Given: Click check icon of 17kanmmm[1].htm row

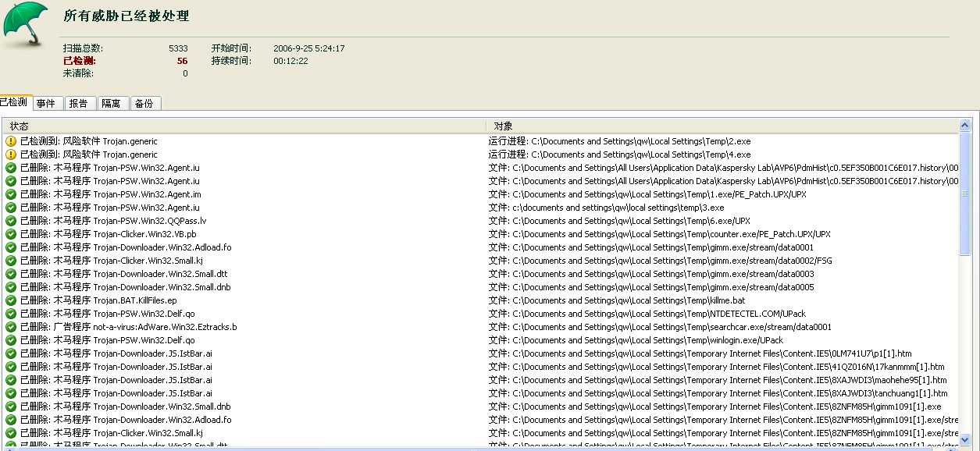Looking at the screenshot, I should [x=11, y=367].
